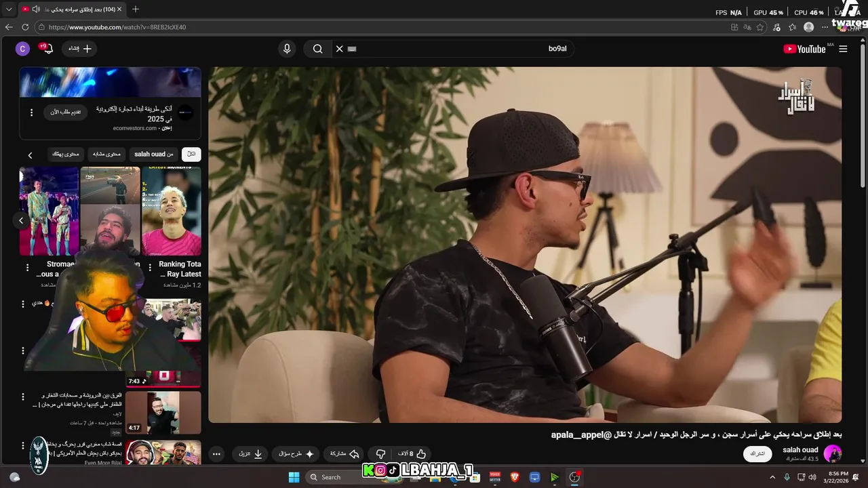Open the more actions ellipsis under the video

coord(216,454)
